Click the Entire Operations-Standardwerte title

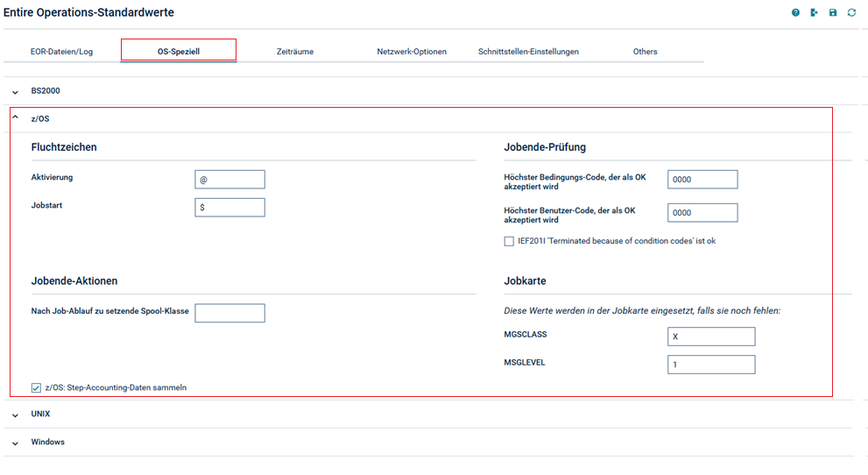coord(88,13)
